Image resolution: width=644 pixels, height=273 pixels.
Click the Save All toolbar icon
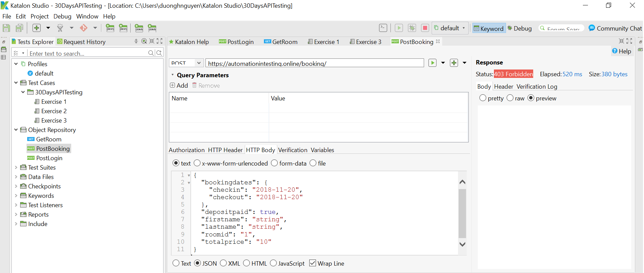[19, 28]
